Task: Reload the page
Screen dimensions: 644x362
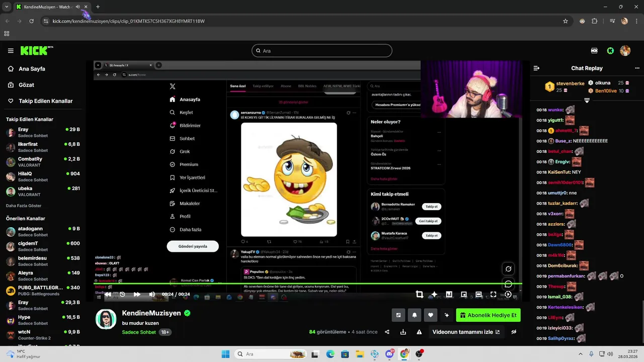Action: [31, 21]
